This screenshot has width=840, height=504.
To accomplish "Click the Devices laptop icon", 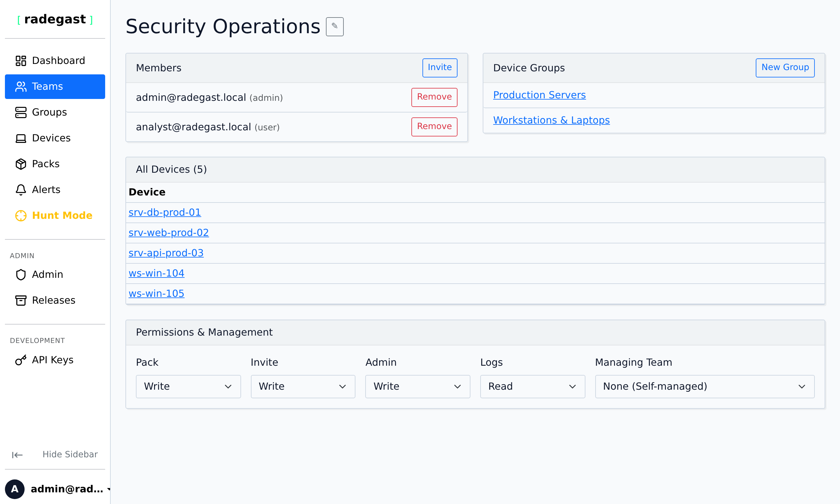I will (21, 138).
